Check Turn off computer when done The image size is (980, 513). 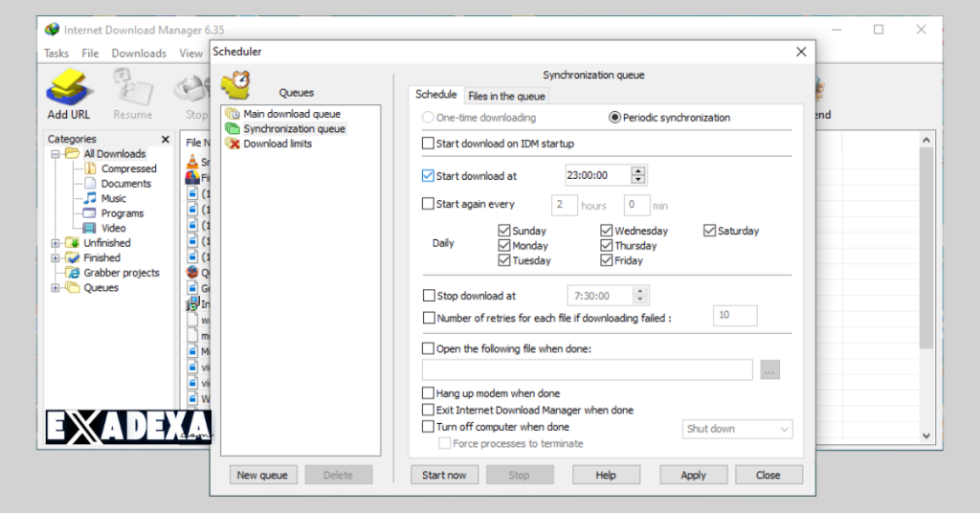[428, 427]
